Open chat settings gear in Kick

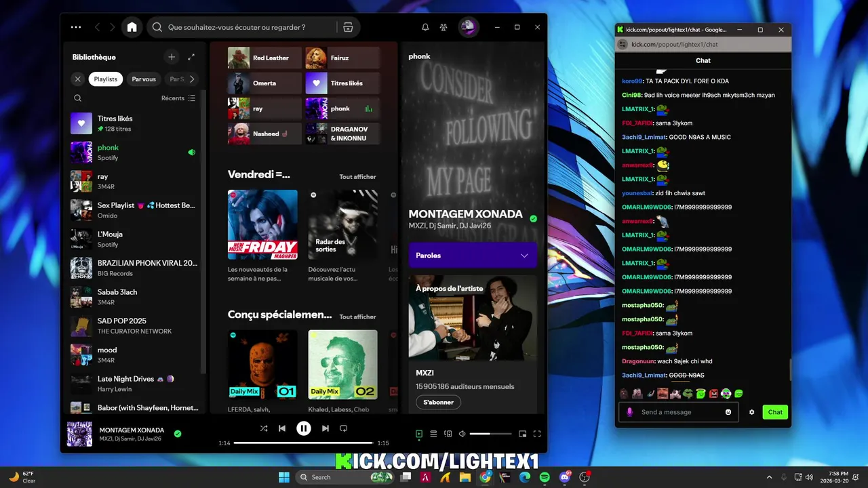click(751, 412)
